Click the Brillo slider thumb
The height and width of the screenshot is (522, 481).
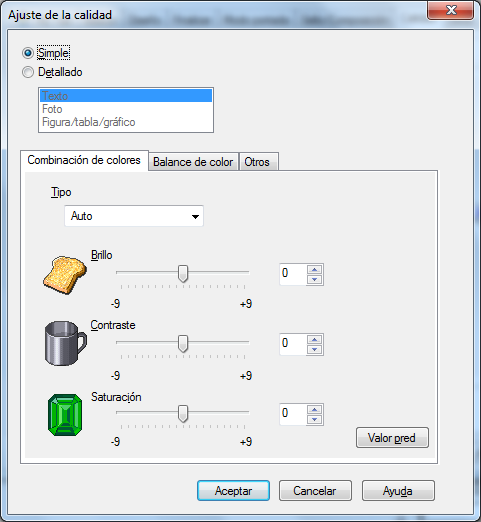coord(183,274)
